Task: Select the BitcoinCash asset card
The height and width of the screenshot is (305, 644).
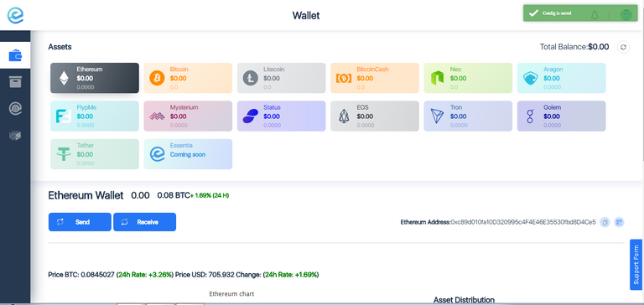Action: [375, 78]
